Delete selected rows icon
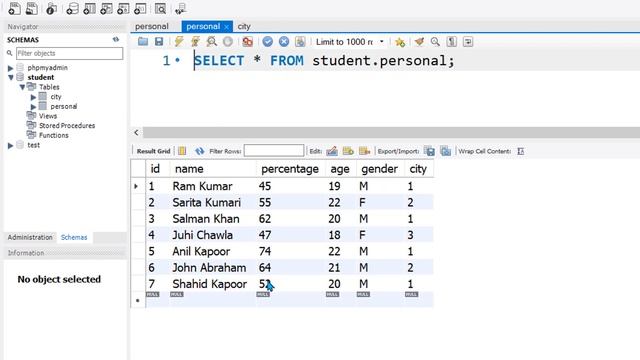 (364, 151)
